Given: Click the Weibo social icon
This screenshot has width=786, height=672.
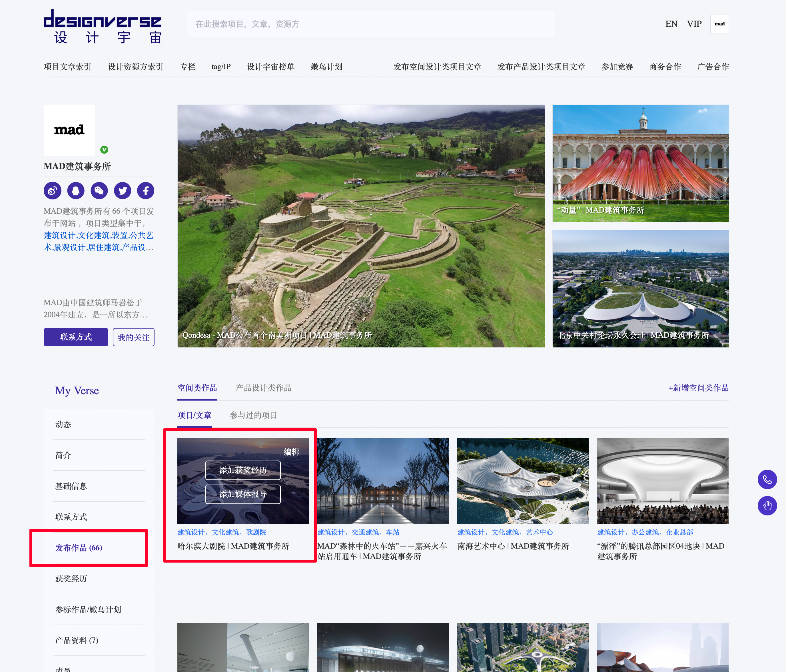Looking at the screenshot, I should [x=52, y=191].
